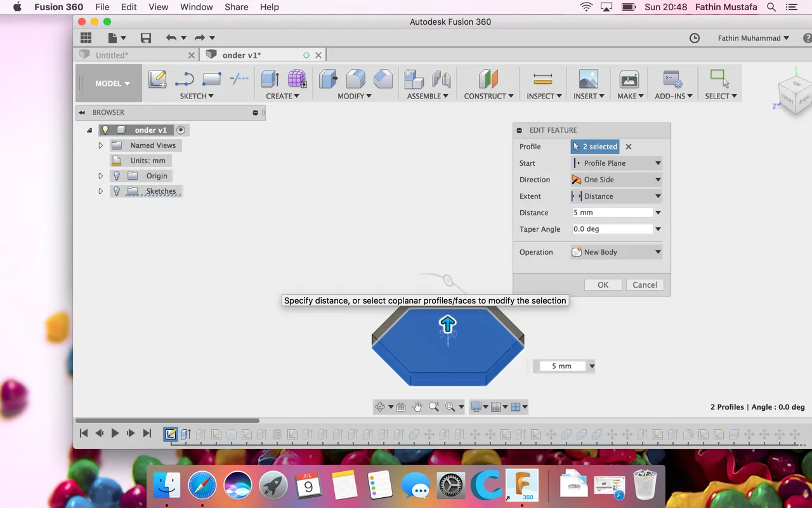Select the Pan hand tool
This screenshot has height=508, width=812.
[x=417, y=407]
